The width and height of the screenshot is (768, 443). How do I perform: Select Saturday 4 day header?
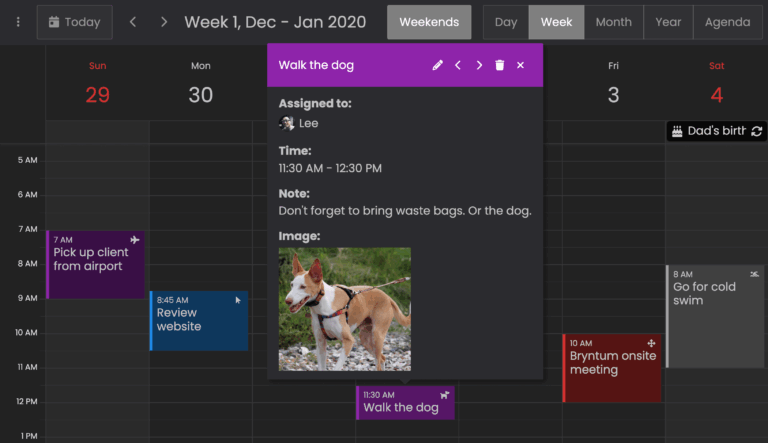point(717,84)
